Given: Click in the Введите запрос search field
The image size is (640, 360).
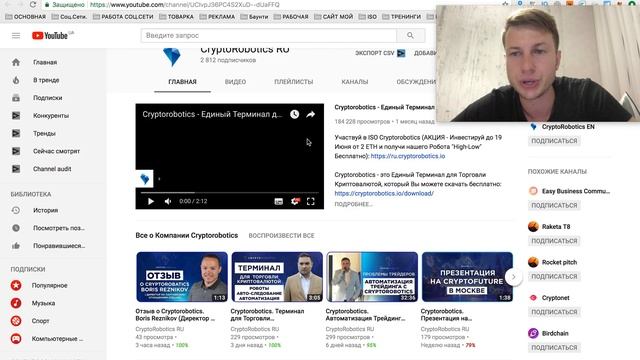Looking at the screenshot, I should point(269,36).
